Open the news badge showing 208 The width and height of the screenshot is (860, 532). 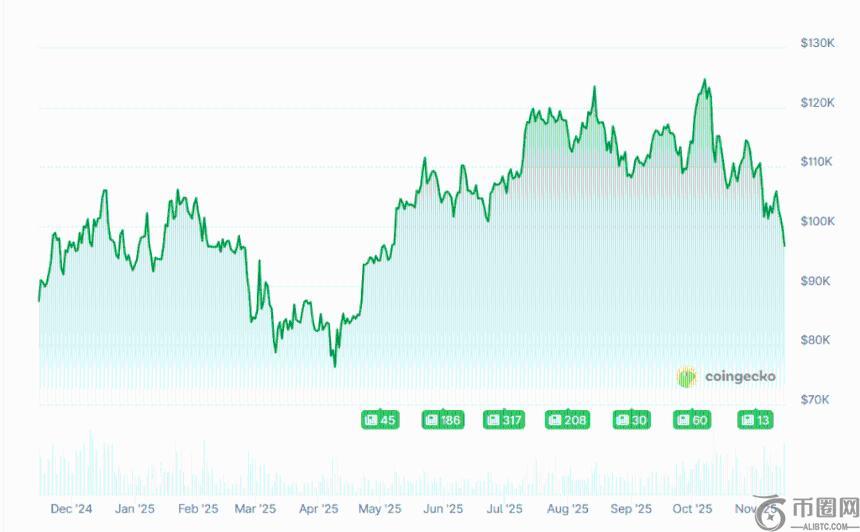[x=567, y=420]
